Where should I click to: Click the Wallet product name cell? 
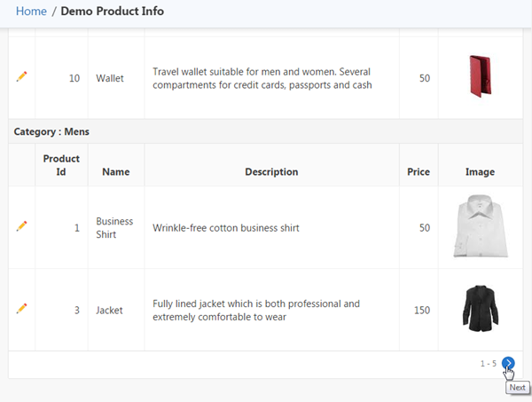coord(110,78)
